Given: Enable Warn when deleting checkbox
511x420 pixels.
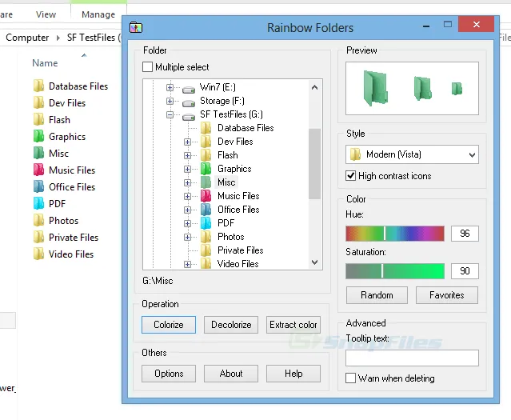Looking at the screenshot, I should pyautogui.click(x=350, y=378).
